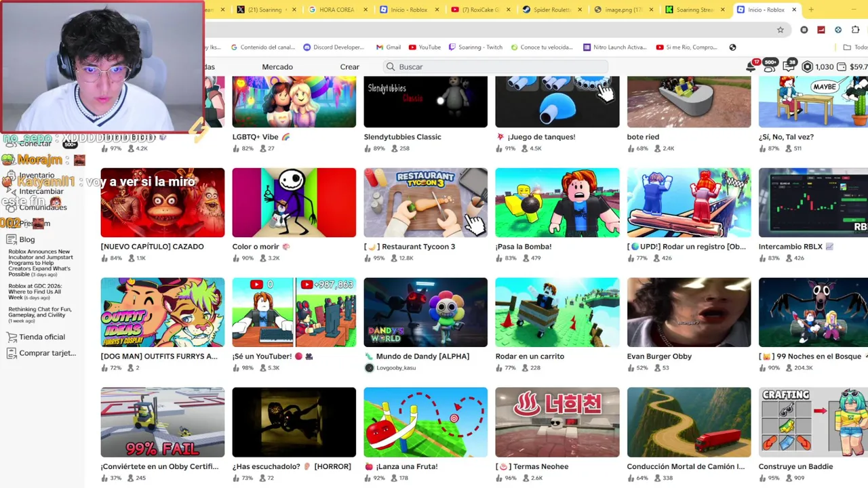Open the Contenido del canal bookmark
Screen dimensions: 868x488
coord(264,47)
